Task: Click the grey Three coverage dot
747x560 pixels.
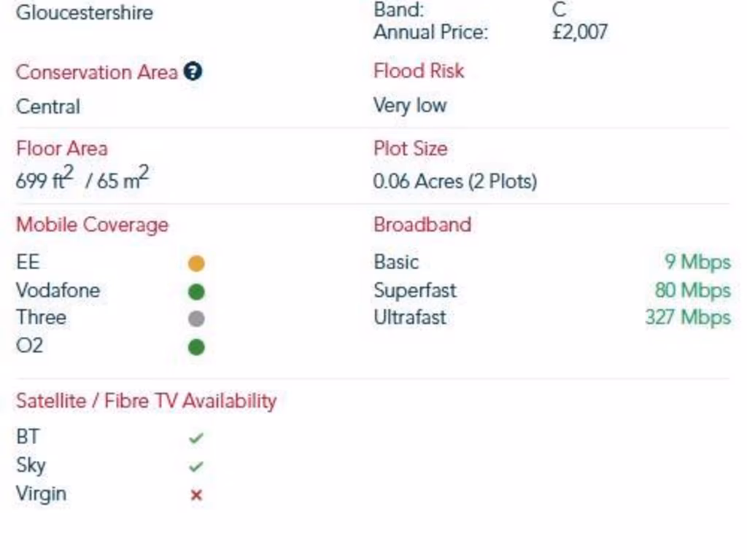Action: tap(196, 319)
